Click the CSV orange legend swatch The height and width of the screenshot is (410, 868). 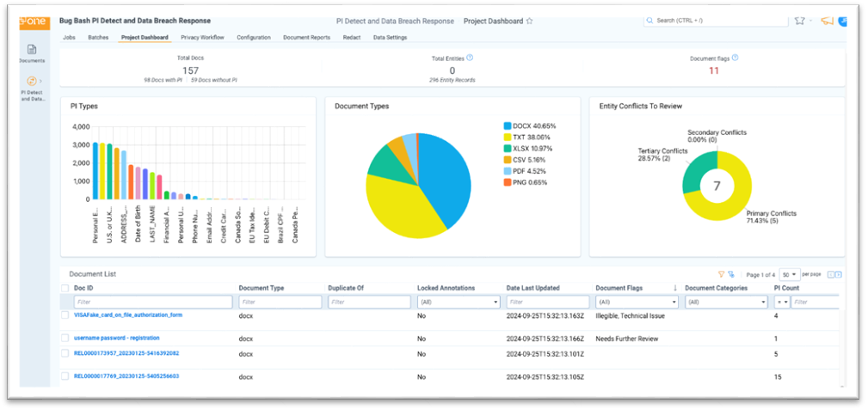[507, 160]
